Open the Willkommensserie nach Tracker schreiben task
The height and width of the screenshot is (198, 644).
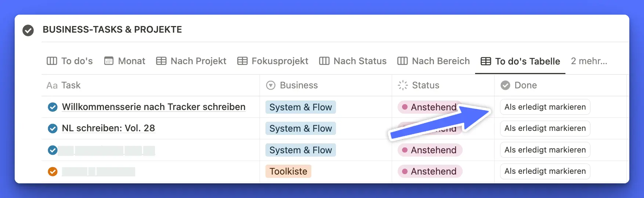[x=153, y=107]
